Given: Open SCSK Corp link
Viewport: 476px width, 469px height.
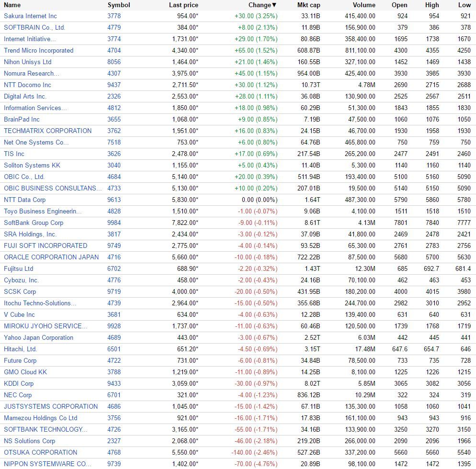Looking at the screenshot, I should pyautogui.click(x=20, y=292).
